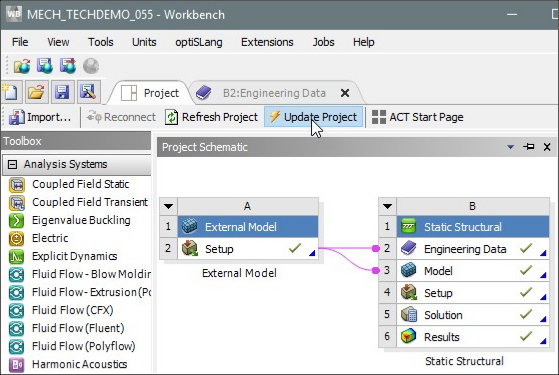The height and width of the screenshot is (375, 559).
Task: Select Engineering Data cell in system B
Action: (473, 249)
